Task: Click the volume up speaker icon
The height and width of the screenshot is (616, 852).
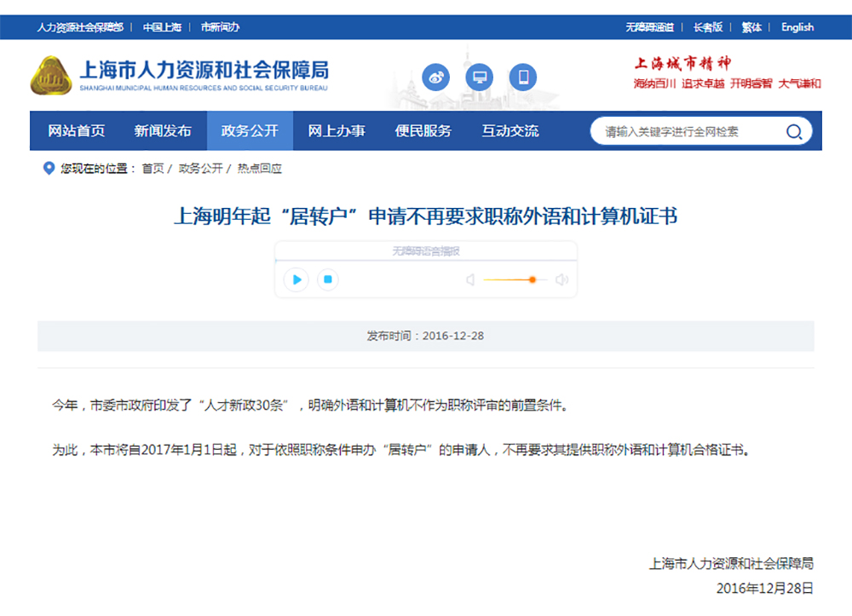Action: (561, 279)
